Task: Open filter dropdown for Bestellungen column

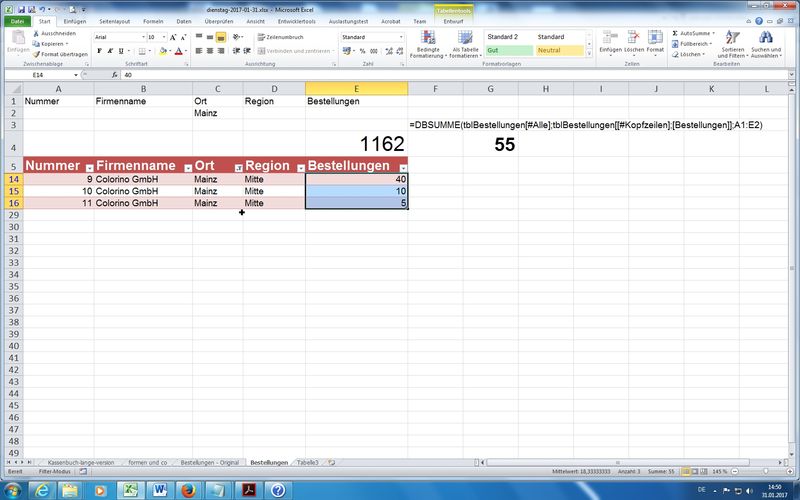Action: click(x=403, y=168)
